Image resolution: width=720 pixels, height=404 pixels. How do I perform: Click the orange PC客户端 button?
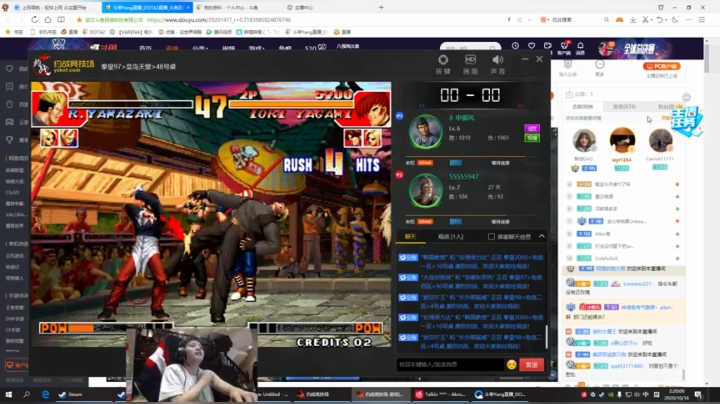pos(662,66)
